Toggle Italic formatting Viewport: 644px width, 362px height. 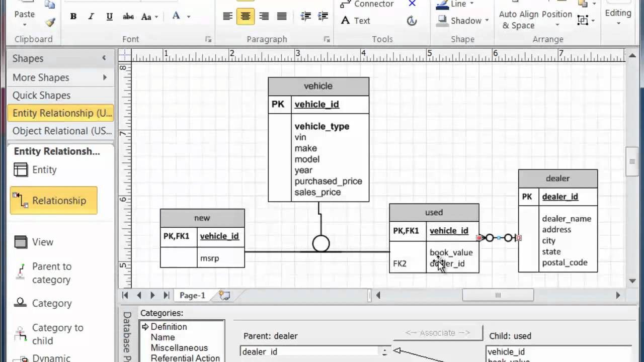91,17
